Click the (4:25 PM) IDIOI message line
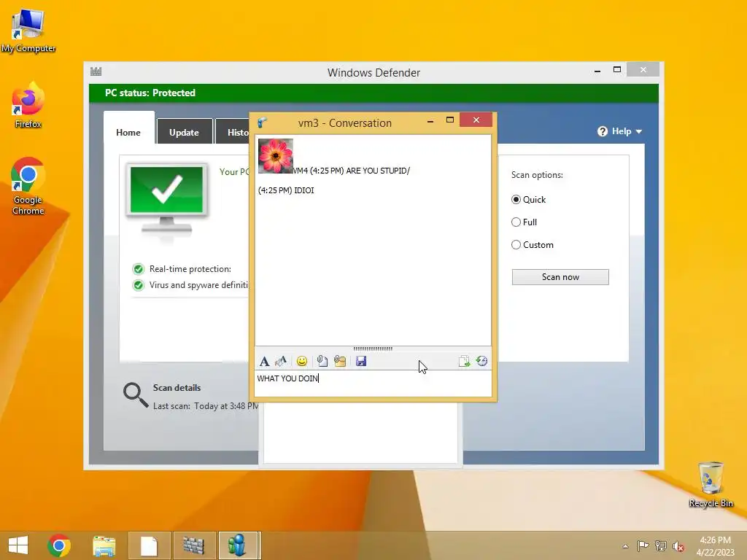This screenshot has height=560, width=747. tap(286, 190)
